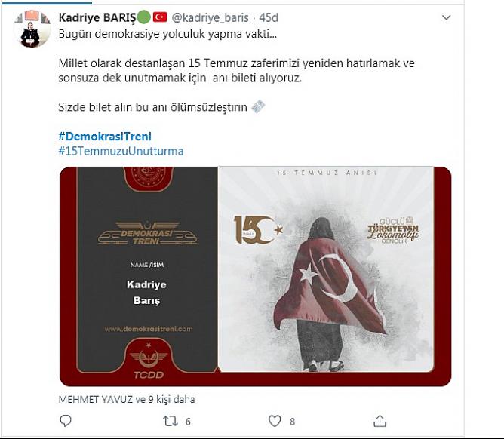The height and width of the screenshot is (439, 504).
Task: Click the like count 8
Action: tap(292, 422)
